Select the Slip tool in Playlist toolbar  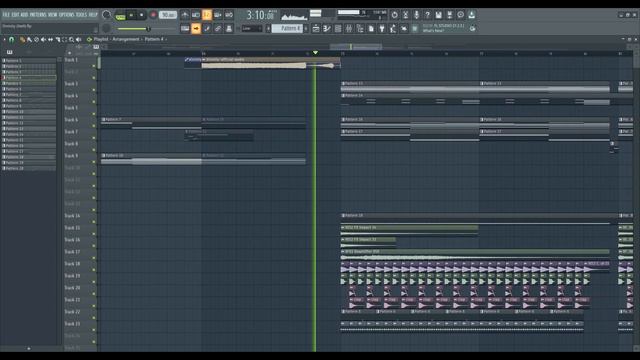click(x=50, y=40)
